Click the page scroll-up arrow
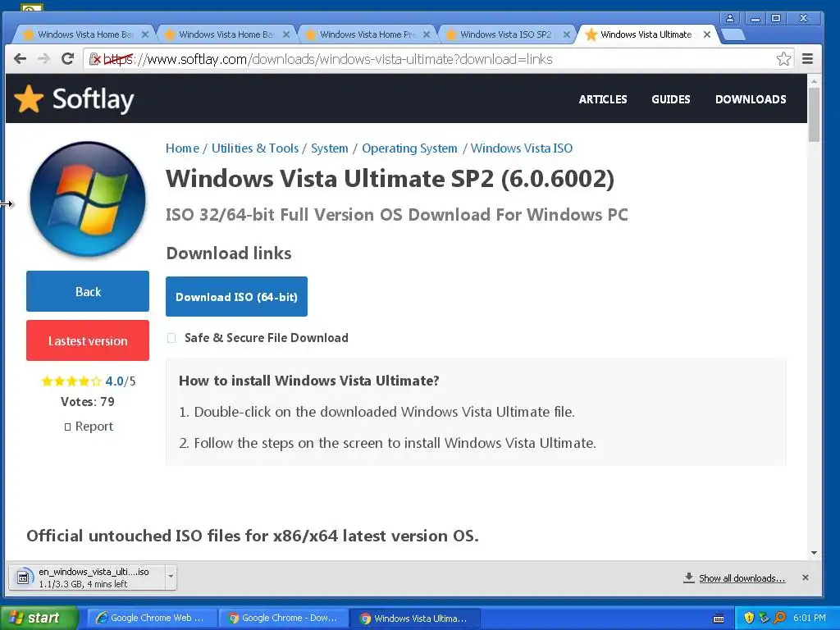Screen dimensions: 840x630 point(815,81)
